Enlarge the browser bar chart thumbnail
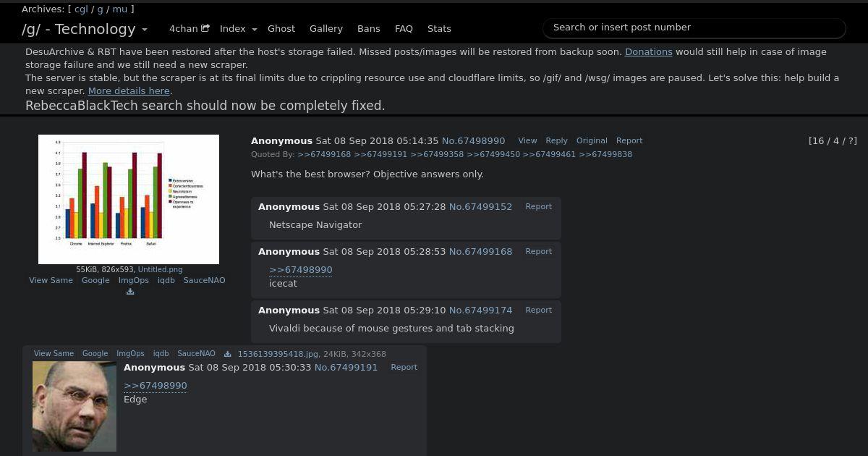The width and height of the screenshot is (868, 456). (129, 199)
